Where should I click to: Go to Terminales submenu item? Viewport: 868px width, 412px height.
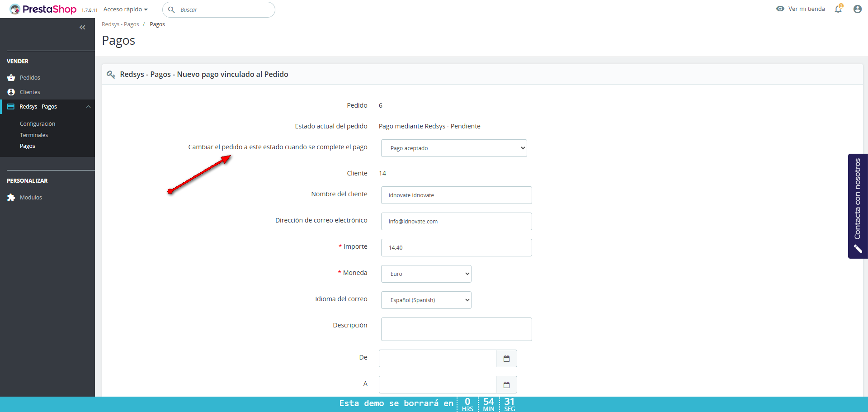click(x=34, y=135)
